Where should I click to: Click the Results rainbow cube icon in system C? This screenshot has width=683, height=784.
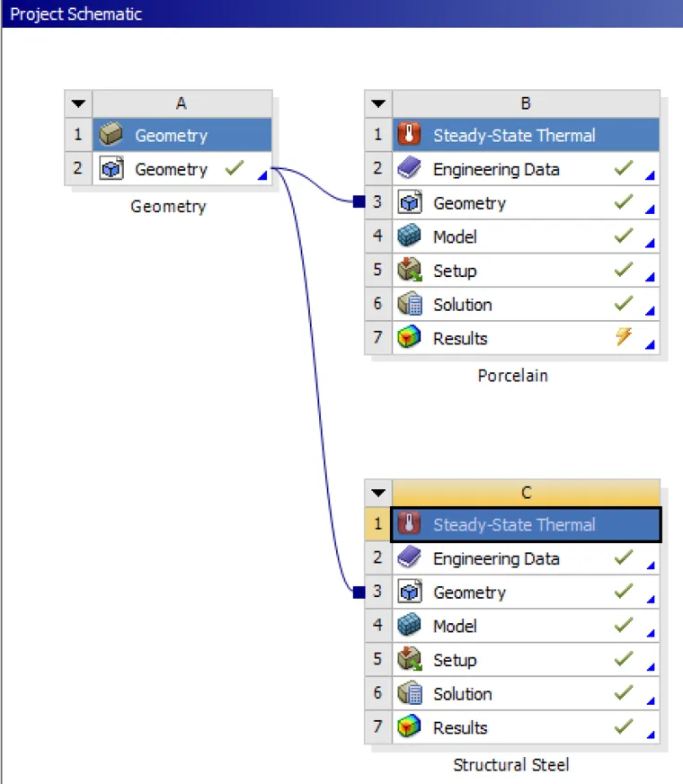409,726
